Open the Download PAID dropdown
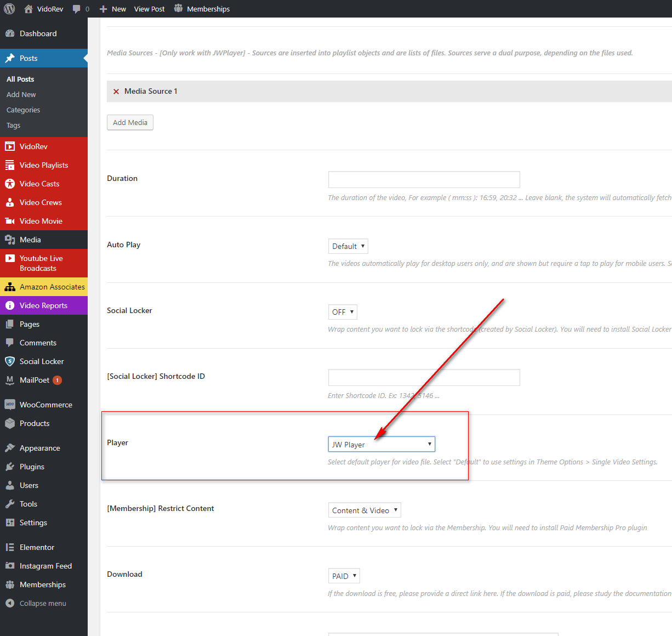Screen dimensions: 672x636 point(344,576)
